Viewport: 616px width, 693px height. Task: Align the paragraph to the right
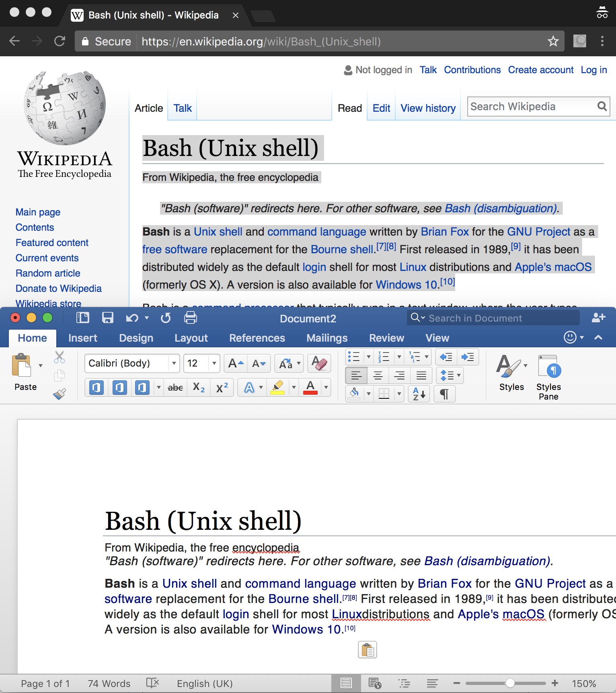[x=400, y=375]
